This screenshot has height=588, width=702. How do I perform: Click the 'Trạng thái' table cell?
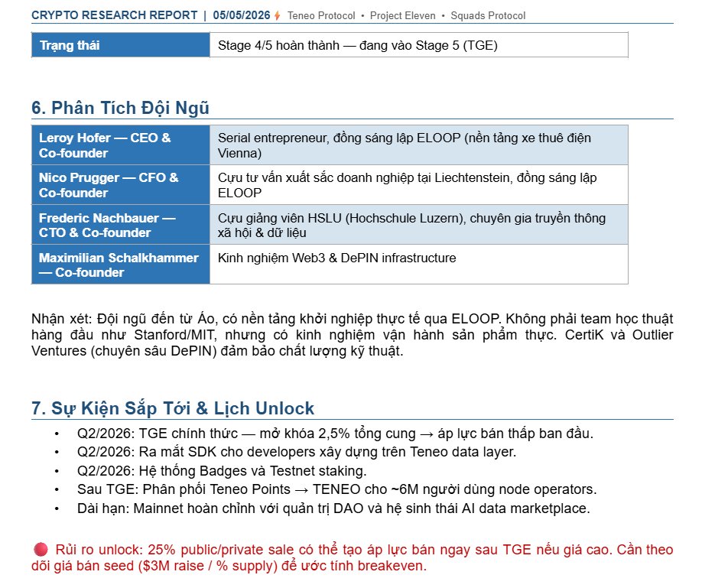[120, 45]
